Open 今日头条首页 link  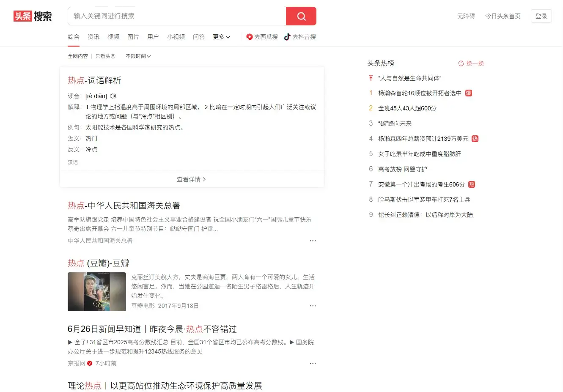pyautogui.click(x=503, y=16)
